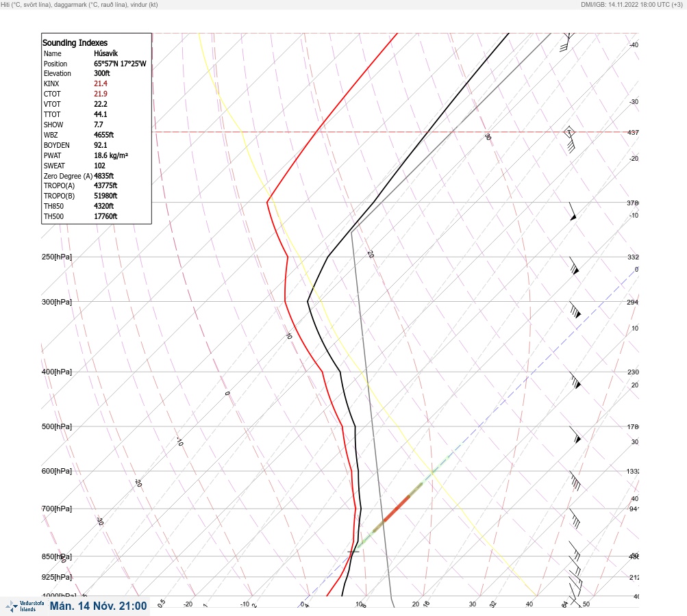Click the wind barb at 500 hPa level

point(575,435)
